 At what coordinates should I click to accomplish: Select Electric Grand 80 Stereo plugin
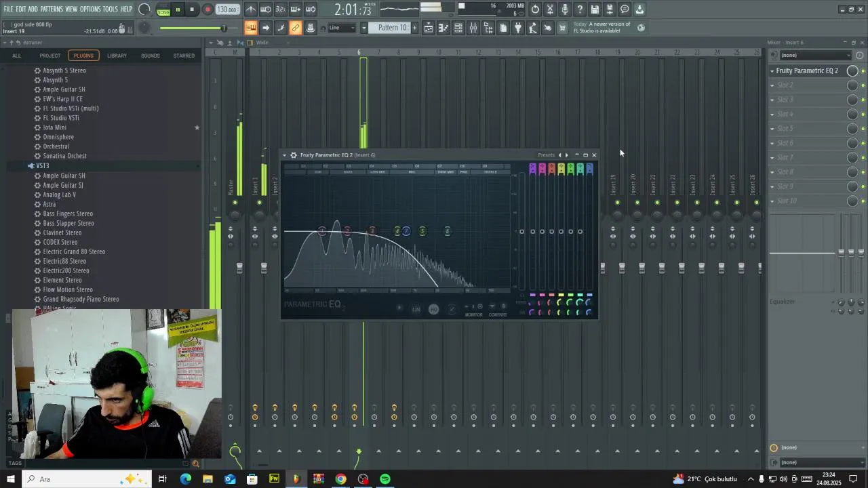(x=74, y=251)
